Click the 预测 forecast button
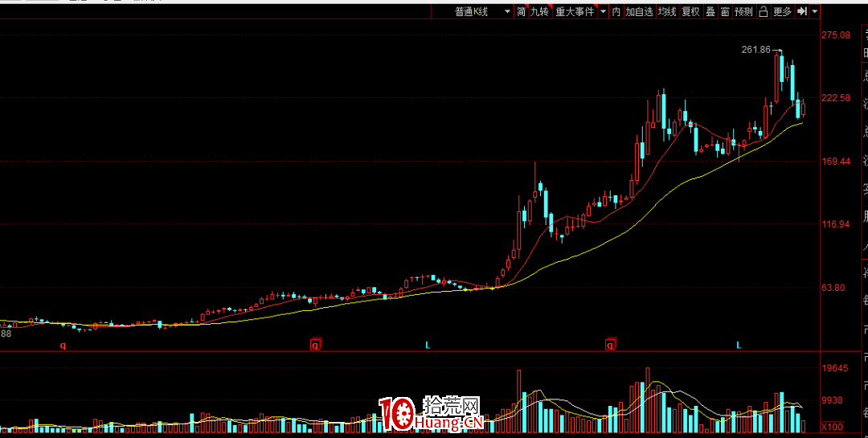The image size is (868, 438). [743, 11]
